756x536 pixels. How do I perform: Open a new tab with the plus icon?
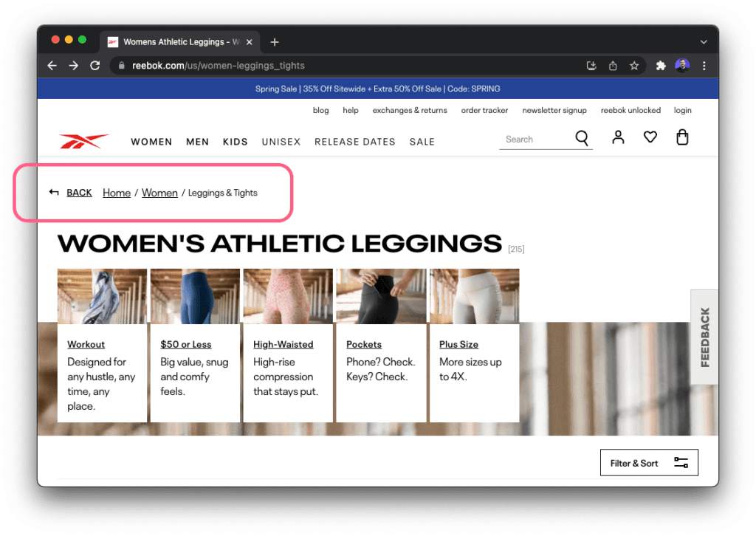(275, 42)
